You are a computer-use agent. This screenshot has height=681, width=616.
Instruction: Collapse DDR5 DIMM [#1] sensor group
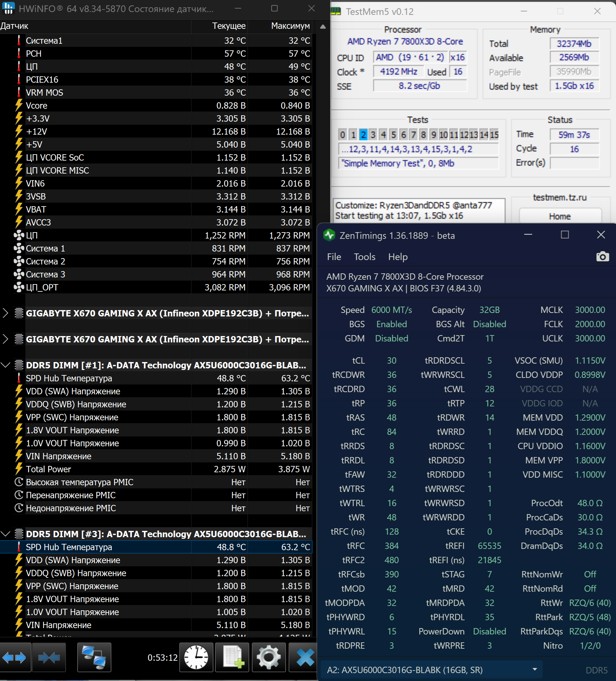(x=5, y=365)
